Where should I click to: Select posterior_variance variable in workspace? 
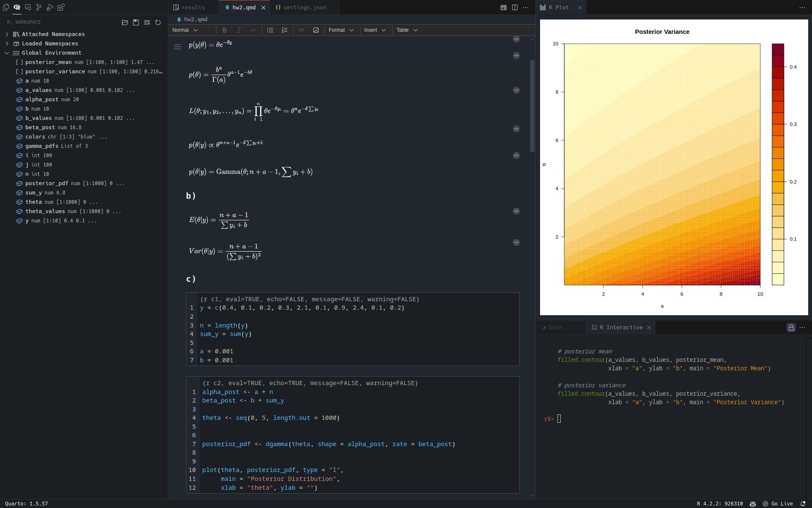pyautogui.click(x=84, y=72)
